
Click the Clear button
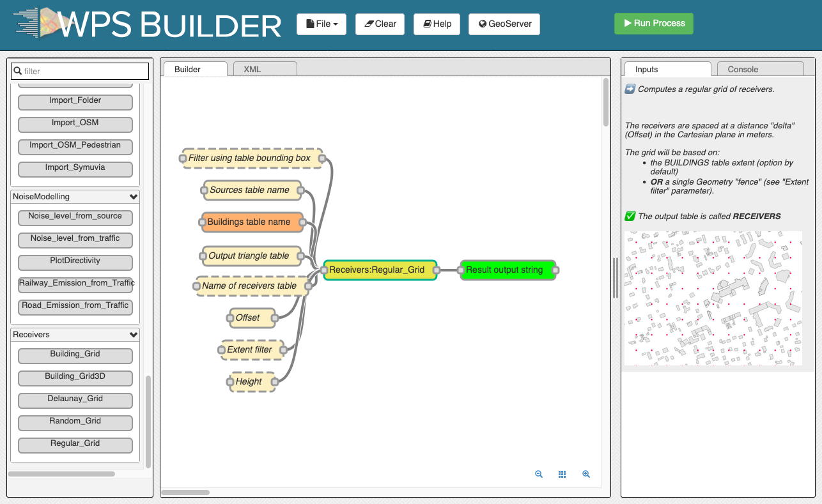coord(380,24)
